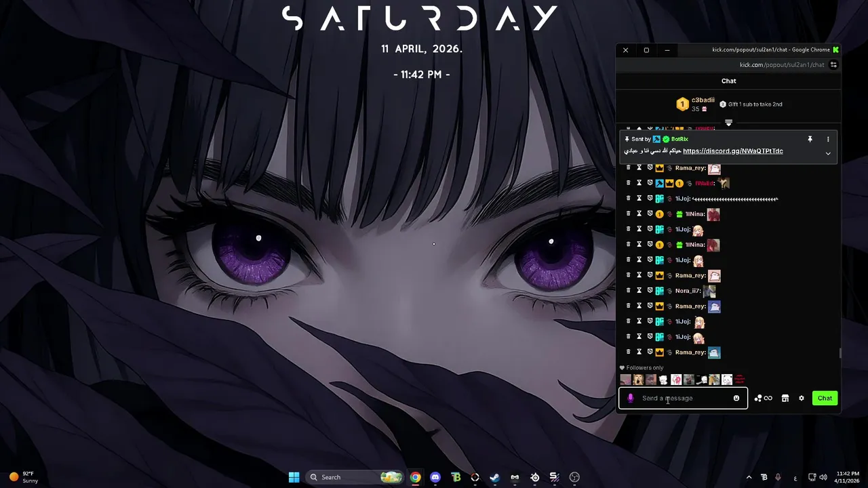868x488 pixels.
Task: Delete IWaEd's message with trash icon
Action: click(628, 183)
